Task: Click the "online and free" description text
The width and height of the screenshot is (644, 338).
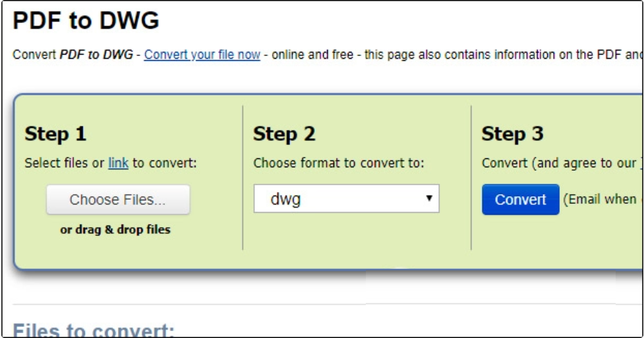Action: (312, 55)
